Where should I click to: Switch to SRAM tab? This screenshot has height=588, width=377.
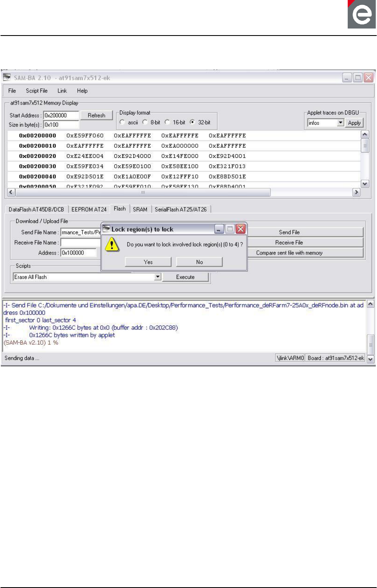pyautogui.click(x=140, y=209)
